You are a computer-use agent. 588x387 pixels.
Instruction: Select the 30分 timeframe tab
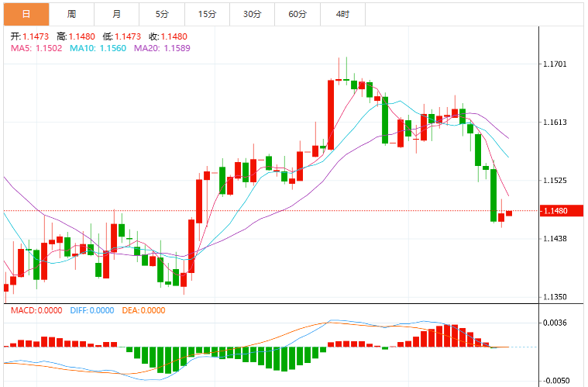253,14
